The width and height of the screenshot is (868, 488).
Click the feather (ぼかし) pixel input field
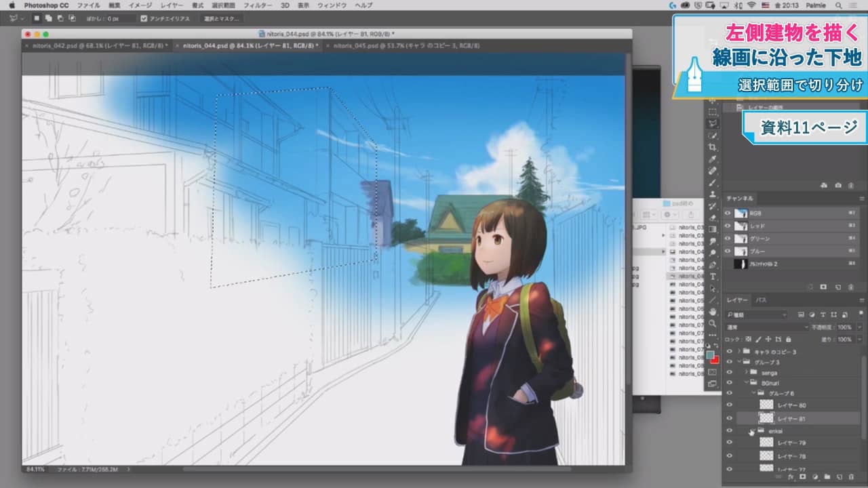click(x=121, y=18)
